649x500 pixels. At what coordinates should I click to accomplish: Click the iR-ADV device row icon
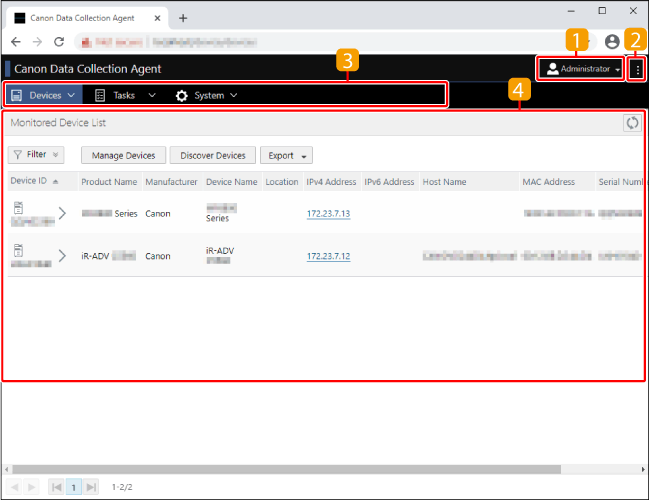[18, 250]
